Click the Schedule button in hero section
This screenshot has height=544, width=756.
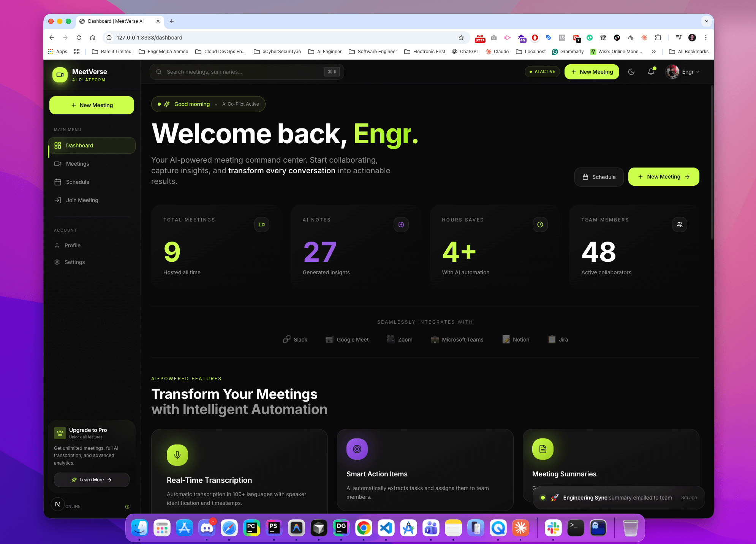coord(599,177)
